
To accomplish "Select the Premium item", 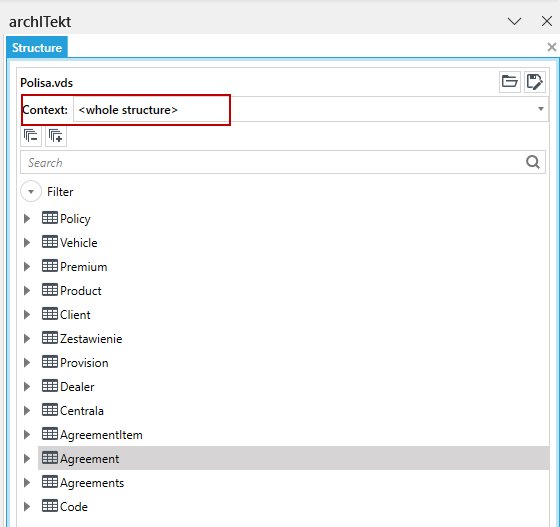I will 84,266.
